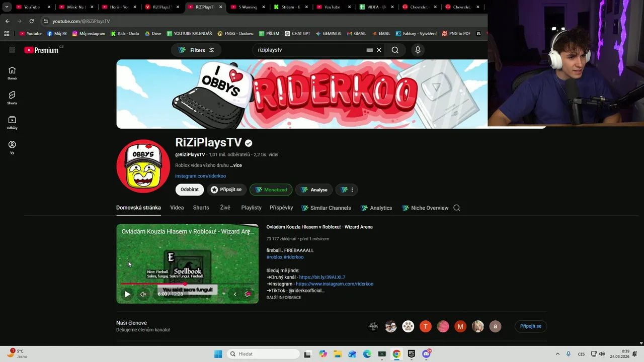This screenshot has height=362, width=644.
Task: Show hidden system tray icons chevron
Action: point(557,354)
